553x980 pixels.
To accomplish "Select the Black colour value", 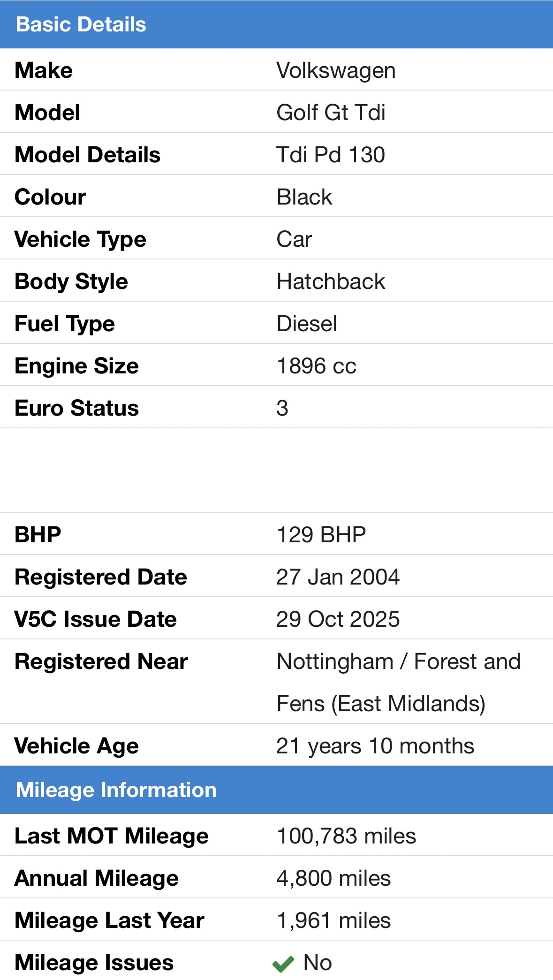I will coord(304,197).
